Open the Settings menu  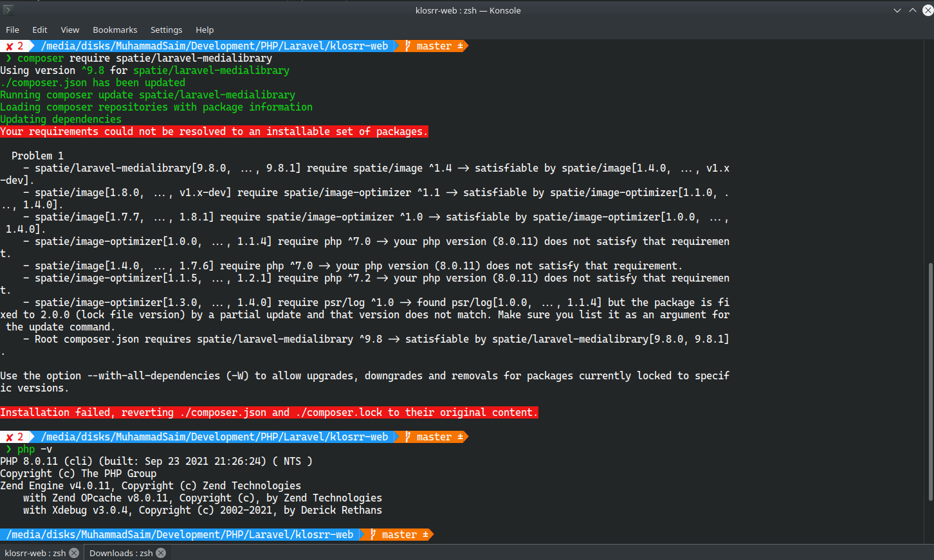click(x=167, y=30)
